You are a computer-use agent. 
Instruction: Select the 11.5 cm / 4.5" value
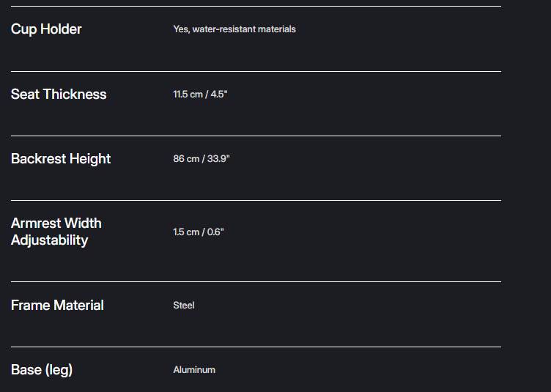pos(200,94)
